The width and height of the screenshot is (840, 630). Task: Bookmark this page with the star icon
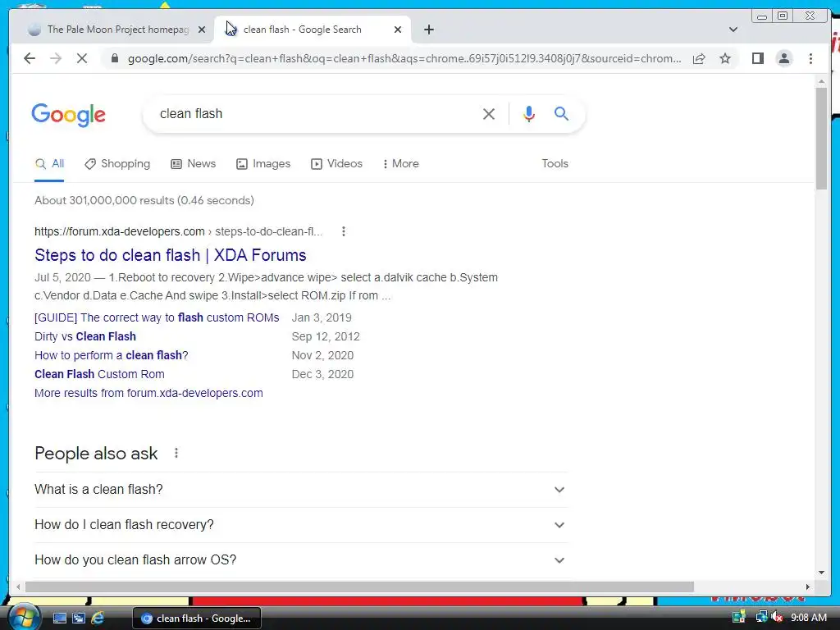click(725, 58)
